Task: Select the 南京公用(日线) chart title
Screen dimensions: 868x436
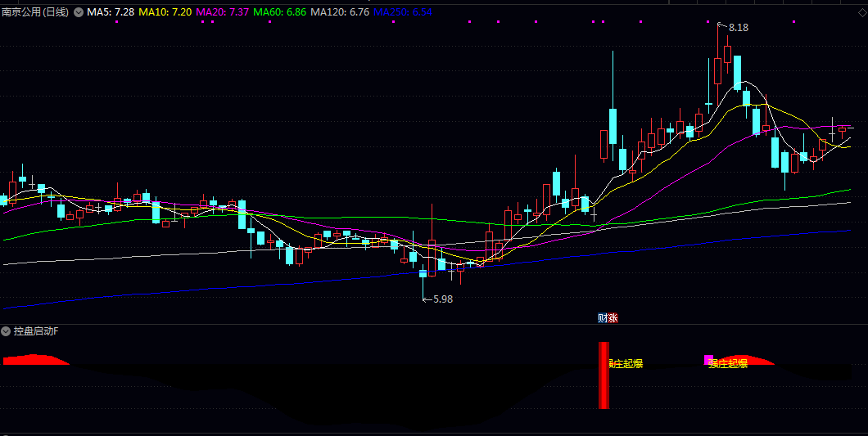Action: 35,12
